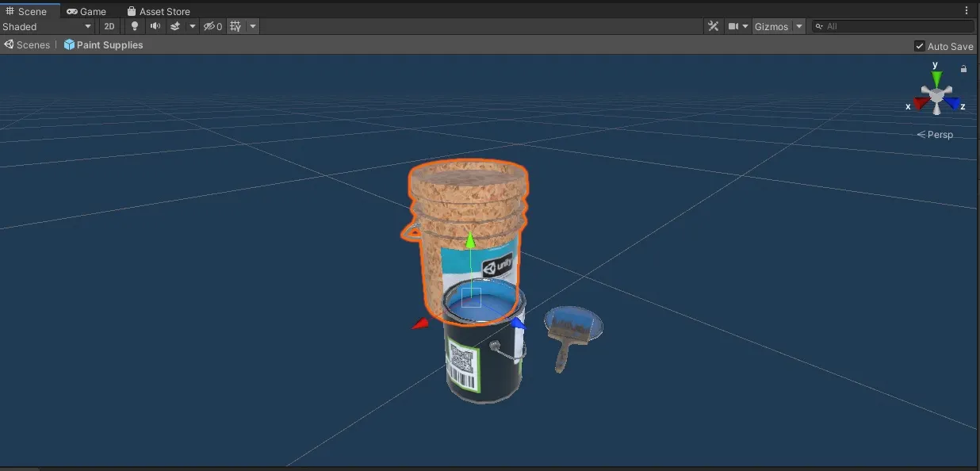Toggle the scene grid visibility icon
The image size is (980, 471).
click(235, 26)
